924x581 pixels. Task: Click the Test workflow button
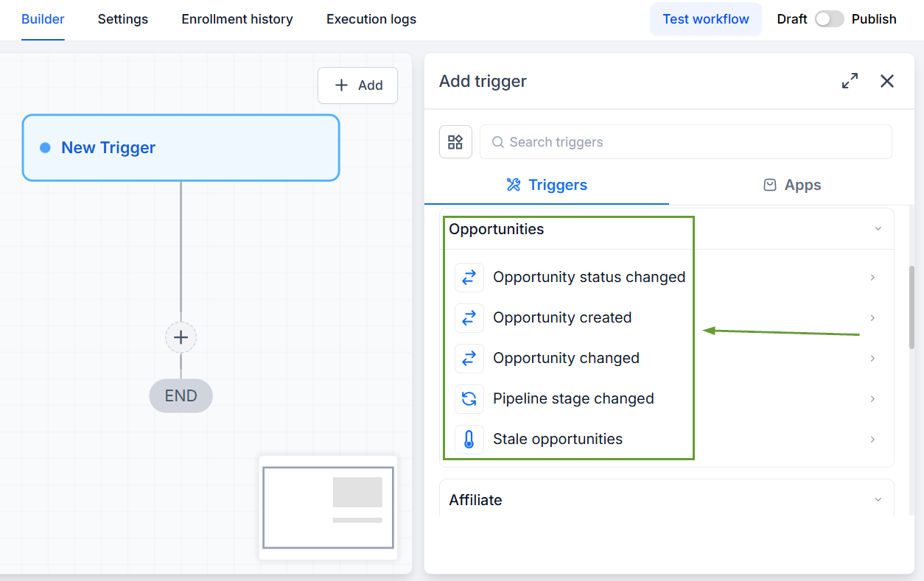pos(706,19)
